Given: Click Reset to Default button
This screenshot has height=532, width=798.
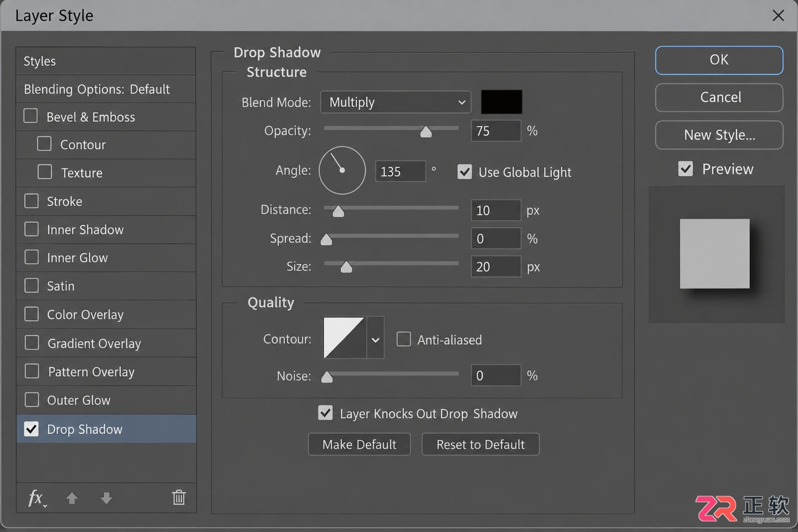Looking at the screenshot, I should pos(480,444).
